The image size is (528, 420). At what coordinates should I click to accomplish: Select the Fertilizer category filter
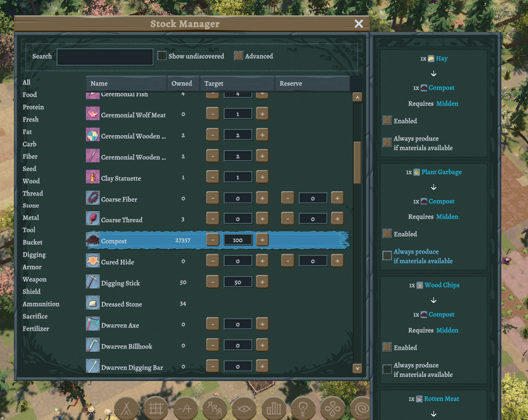pyautogui.click(x=35, y=328)
